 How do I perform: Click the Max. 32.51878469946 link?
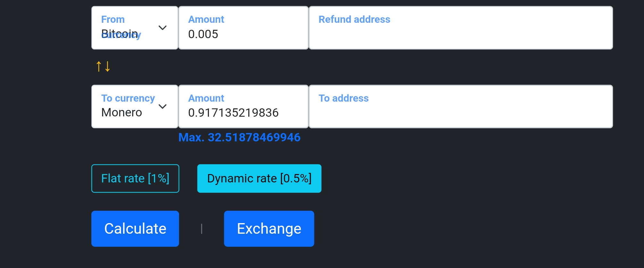click(239, 137)
